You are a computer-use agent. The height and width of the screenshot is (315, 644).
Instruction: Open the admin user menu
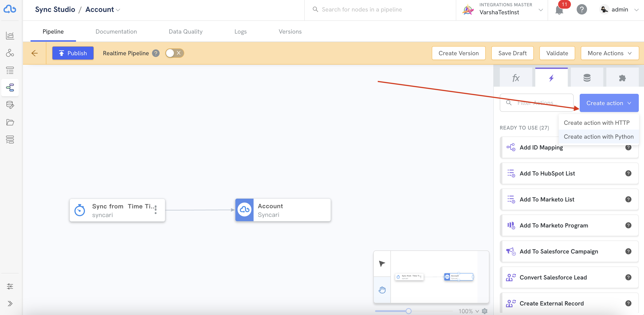(636, 10)
